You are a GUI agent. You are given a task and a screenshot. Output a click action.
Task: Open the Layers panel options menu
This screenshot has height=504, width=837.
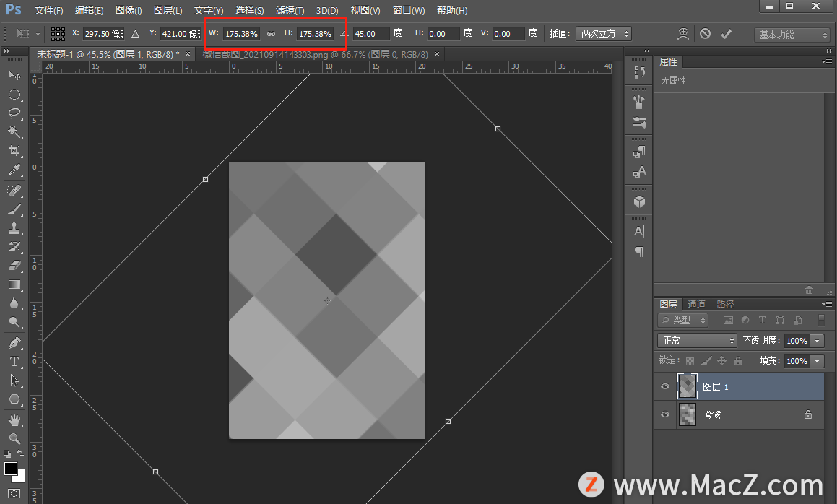click(827, 304)
